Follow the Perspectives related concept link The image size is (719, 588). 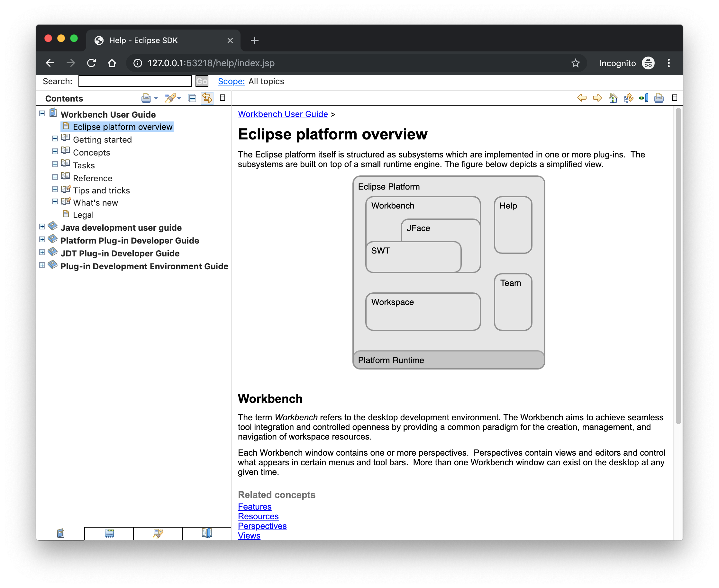tap(262, 526)
